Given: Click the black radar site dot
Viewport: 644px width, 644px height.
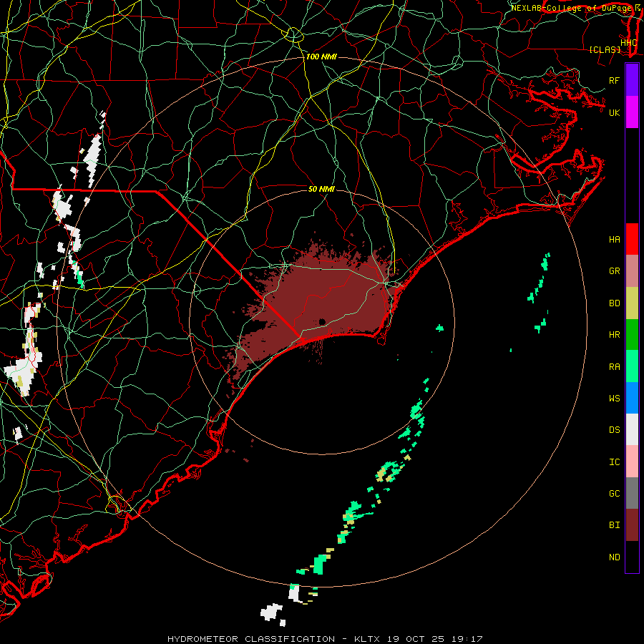Looking at the screenshot, I should 322,321.
